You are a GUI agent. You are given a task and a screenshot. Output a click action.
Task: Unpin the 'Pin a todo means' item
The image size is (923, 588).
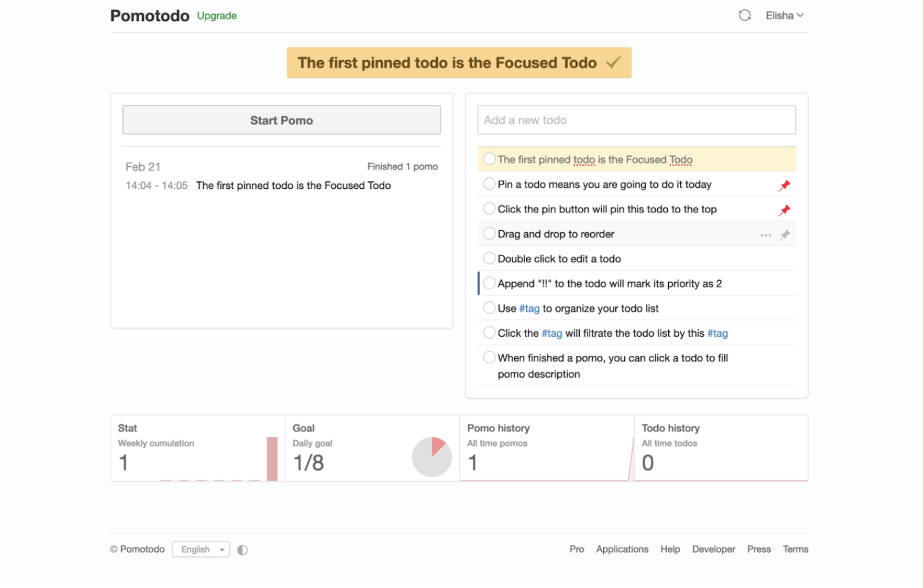(x=784, y=185)
